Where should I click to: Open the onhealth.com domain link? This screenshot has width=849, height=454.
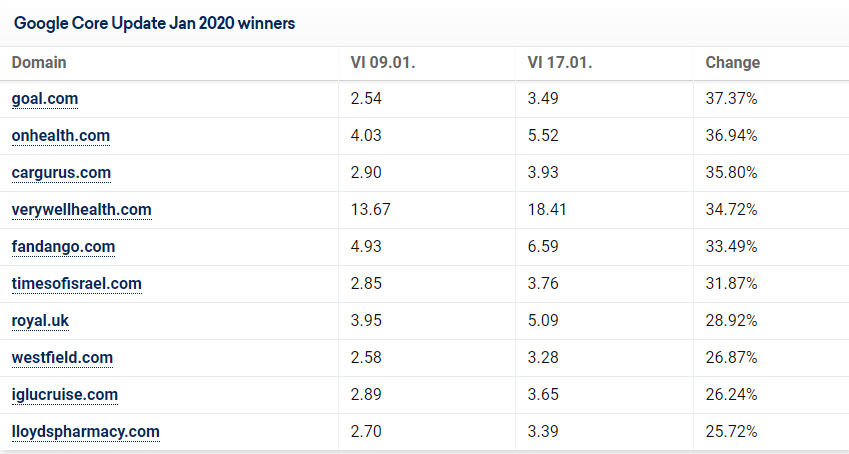(61, 135)
